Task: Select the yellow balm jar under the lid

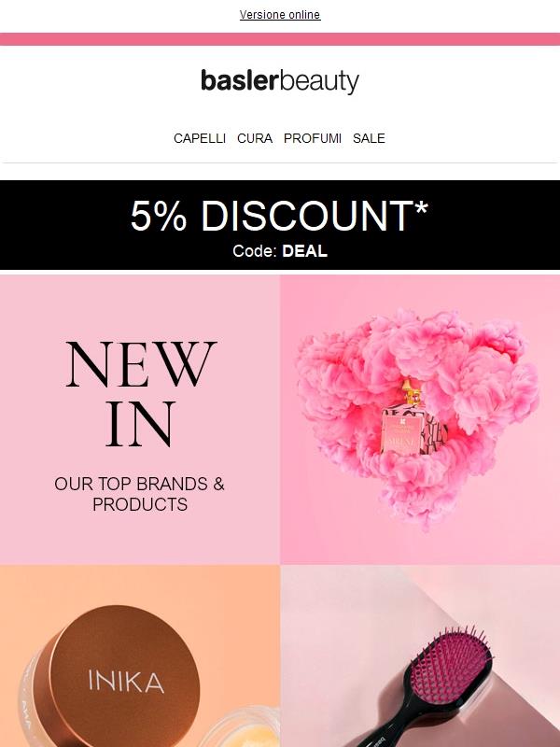Action: coord(240,727)
